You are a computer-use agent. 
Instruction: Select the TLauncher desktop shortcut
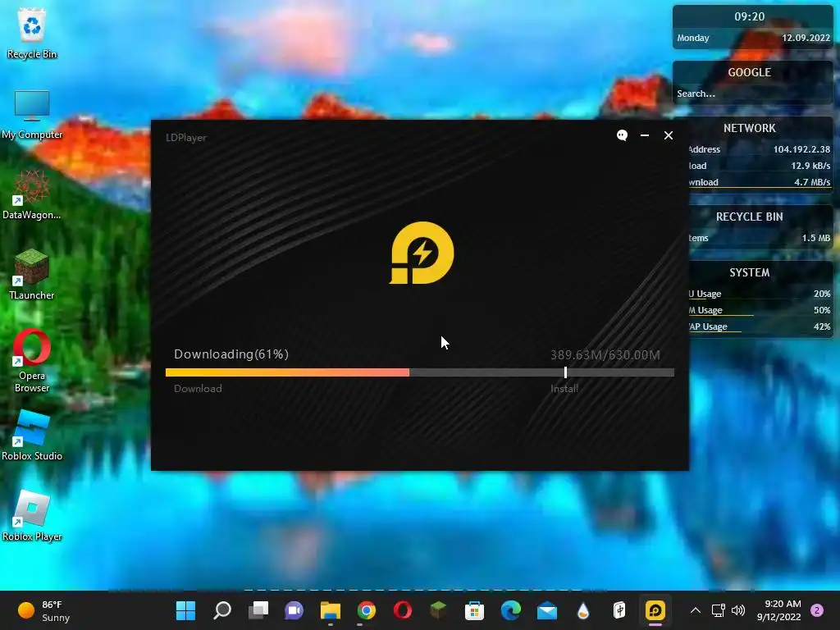pos(32,275)
